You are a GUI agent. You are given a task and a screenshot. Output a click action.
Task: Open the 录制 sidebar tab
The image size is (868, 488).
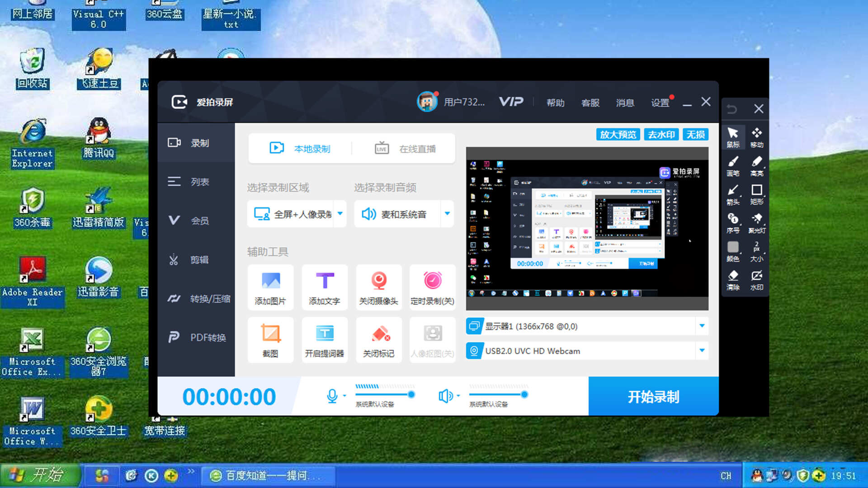pos(196,143)
